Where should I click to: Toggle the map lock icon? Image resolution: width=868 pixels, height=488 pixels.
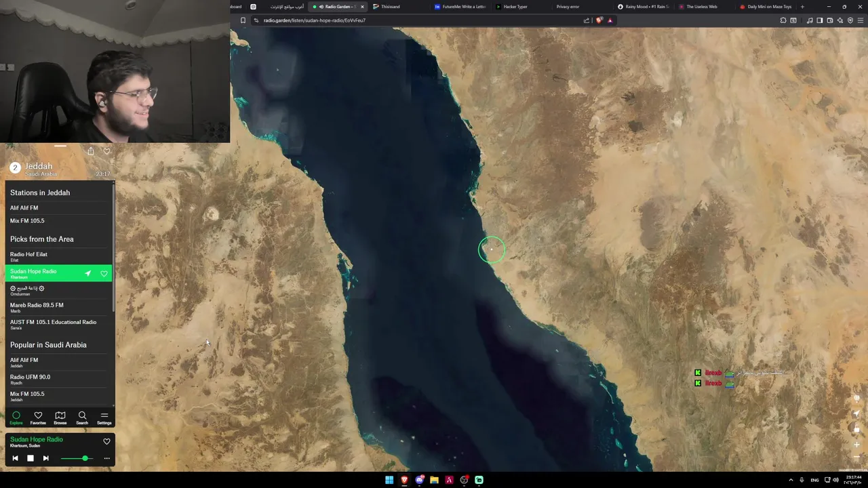click(x=856, y=429)
